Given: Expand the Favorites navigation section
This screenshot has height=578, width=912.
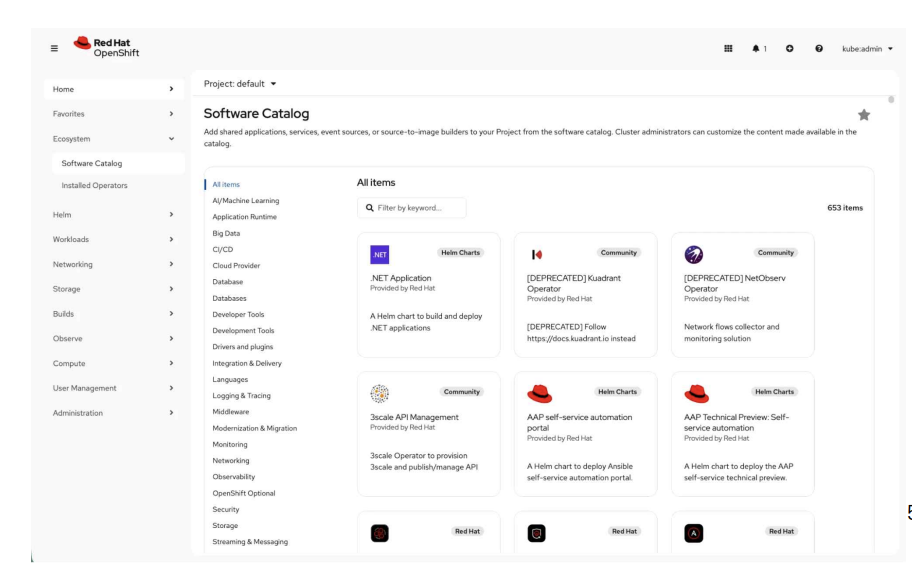Looking at the screenshot, I should (x=113, y=114).
